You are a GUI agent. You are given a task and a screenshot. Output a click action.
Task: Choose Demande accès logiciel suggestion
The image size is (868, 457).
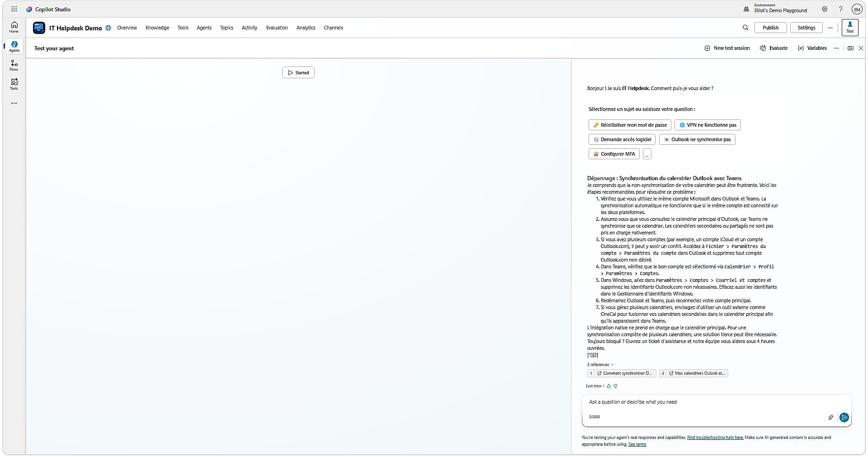622,139
